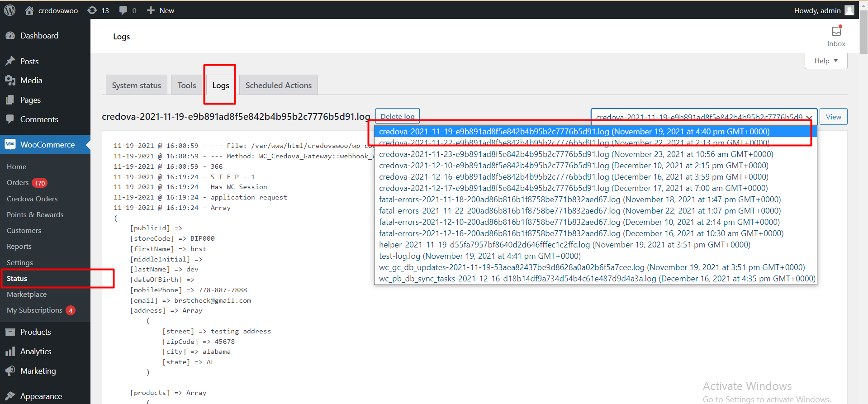Click the Media icon in sidebar

[10, 80]
